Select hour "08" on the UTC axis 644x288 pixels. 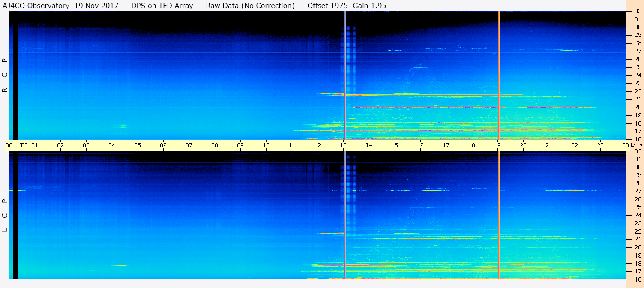pyautogui.click(x=215, y=145)
